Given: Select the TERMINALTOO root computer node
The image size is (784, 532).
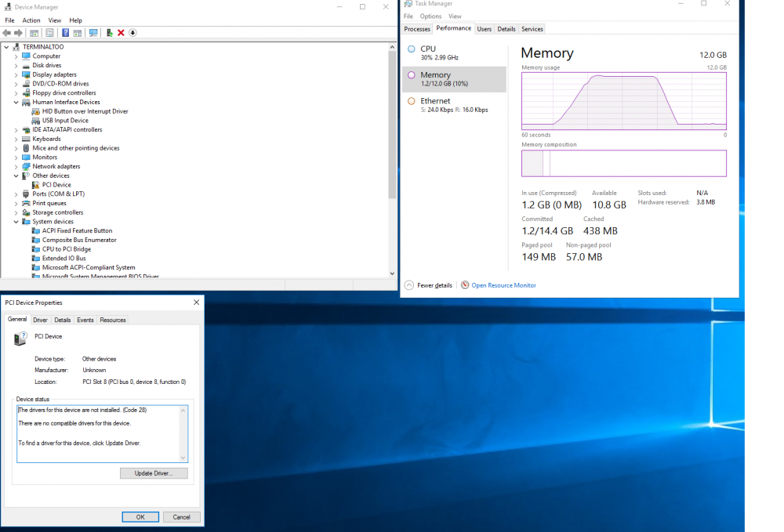Looking at the screenshot, I should point(43,47).
